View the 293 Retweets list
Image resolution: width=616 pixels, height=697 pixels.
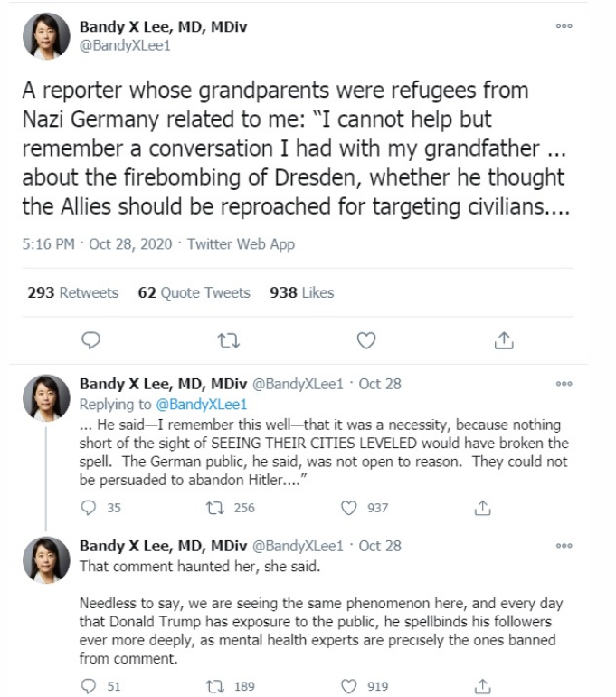(73, 292)
